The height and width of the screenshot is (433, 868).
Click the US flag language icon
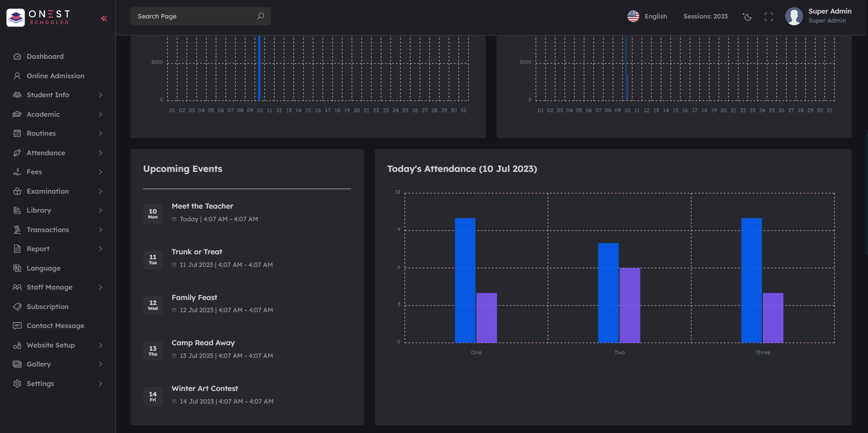click(633, 16)
